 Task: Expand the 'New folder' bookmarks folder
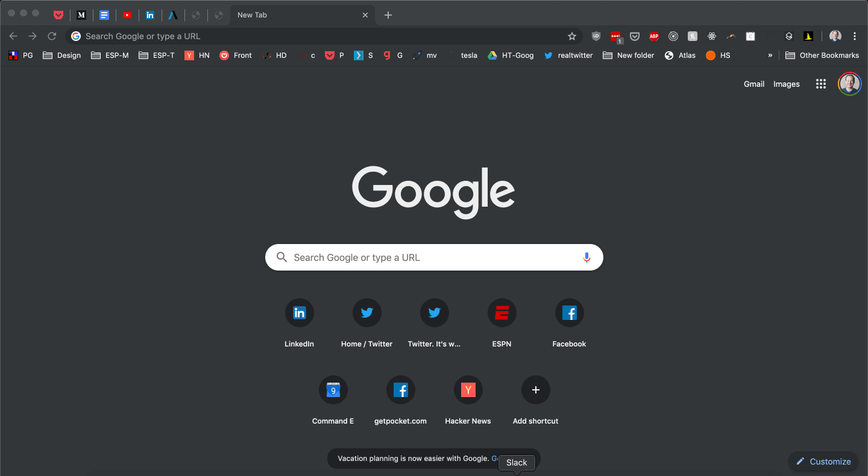(628, 55)
